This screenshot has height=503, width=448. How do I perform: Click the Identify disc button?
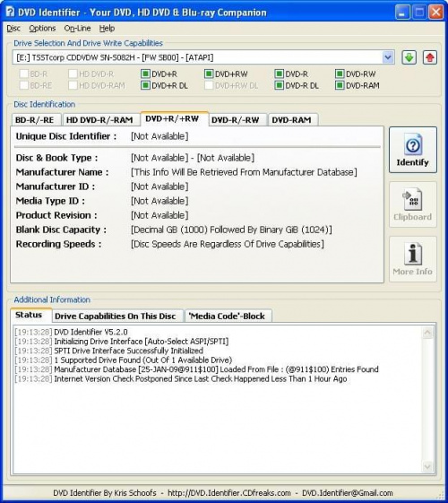(413, 150)
